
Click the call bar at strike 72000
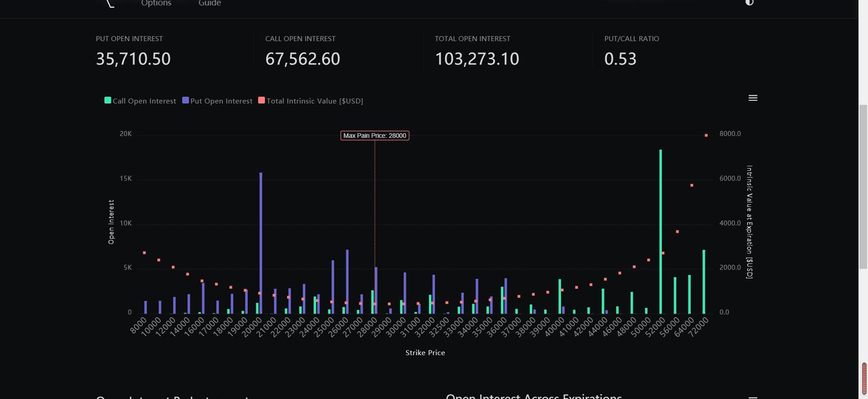(704, 282)
